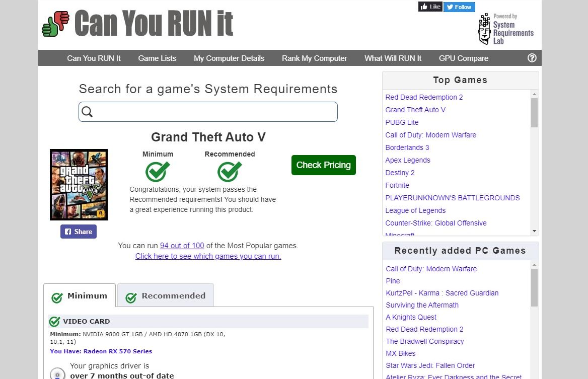Open Destiny 2 link

click(x=400, y=173)
